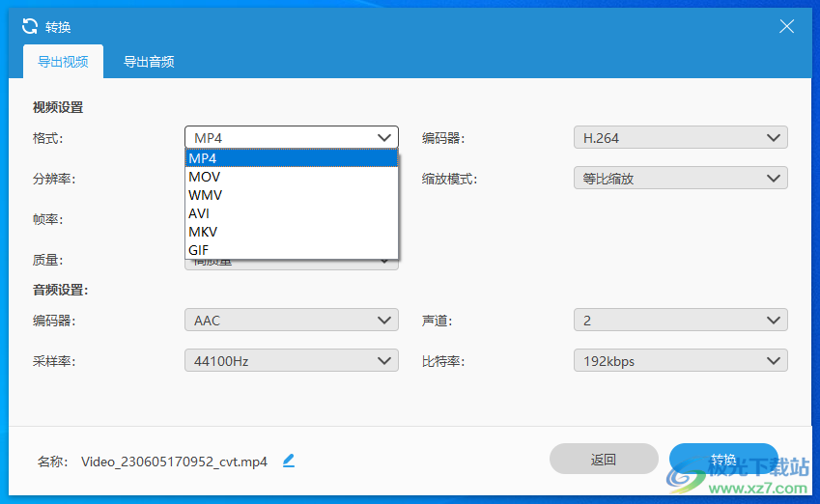Click the file name Video_230605170952_cvt.mp4
Screen dimensions: 820x504
click(174, 462)
